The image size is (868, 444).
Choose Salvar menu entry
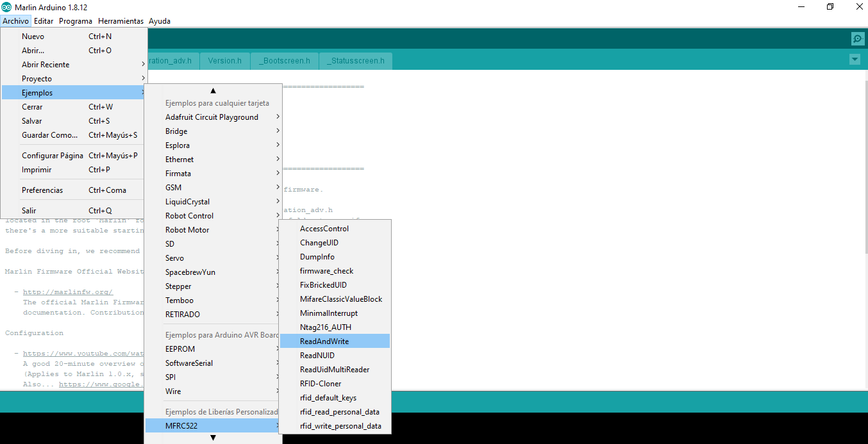[74, 121]
